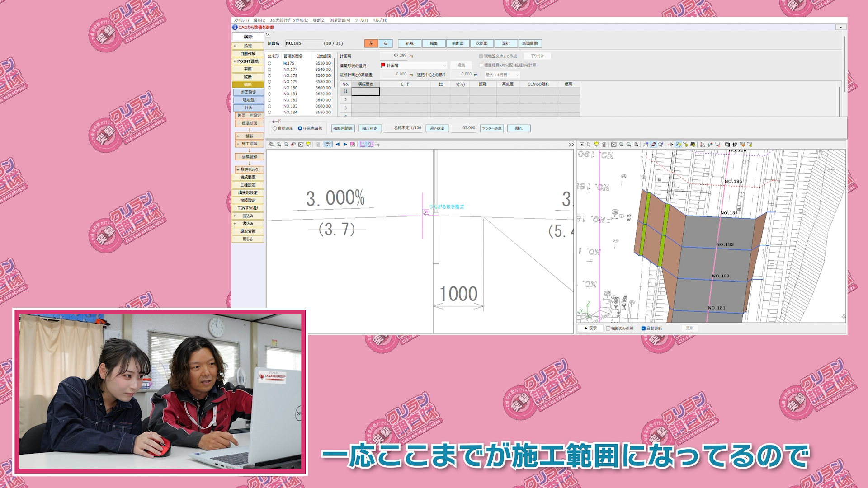Click fit-all icon in 3D view toolbar
This screenshot has width=868, height=488.
613,145
